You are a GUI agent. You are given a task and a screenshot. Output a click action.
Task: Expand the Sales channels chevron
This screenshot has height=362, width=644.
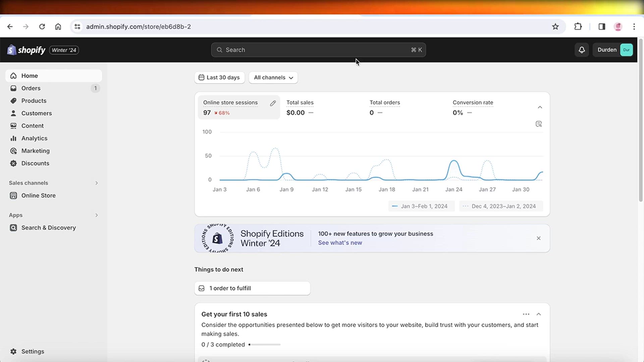point(97,183)
